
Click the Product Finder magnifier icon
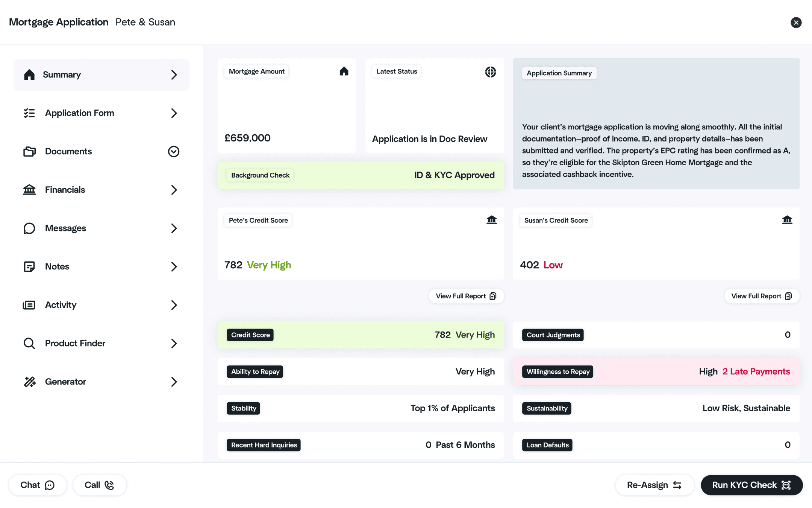point(29,343)
